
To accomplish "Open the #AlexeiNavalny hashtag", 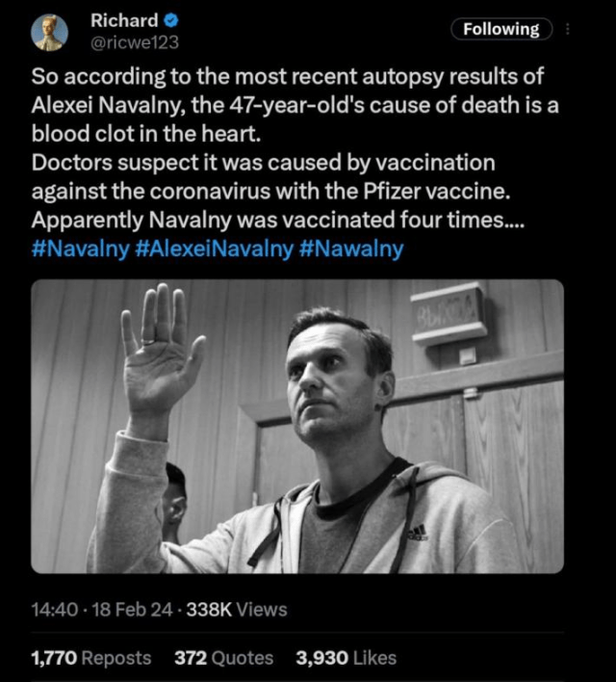I will click(x=215, y=249).
